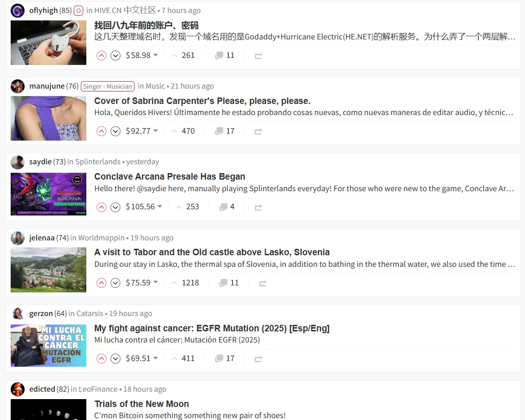Downvote Sabrina Carpenter cover post
The image size is (525, 420).
pyautogui.click(x=116, y=131)
